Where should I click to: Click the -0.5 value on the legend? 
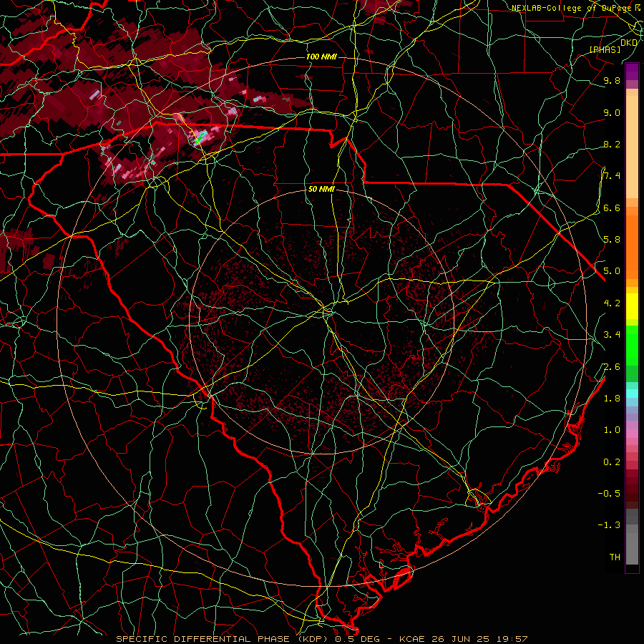609,494
